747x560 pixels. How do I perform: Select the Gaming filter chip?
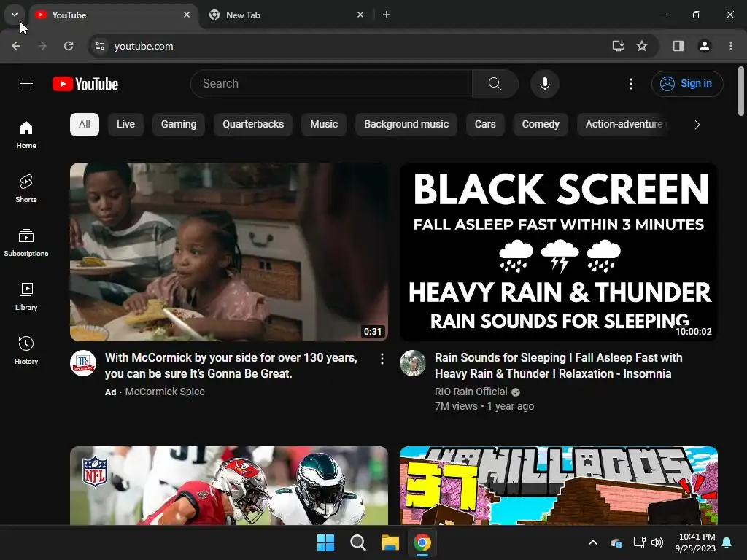[x=179, y=124]
